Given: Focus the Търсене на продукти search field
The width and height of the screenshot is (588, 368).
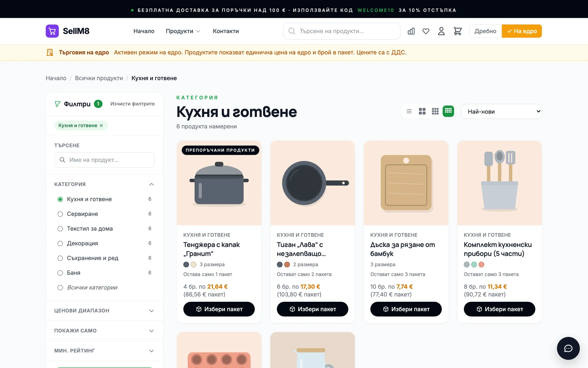Looking at the screenshot, I should click(342, 31).
